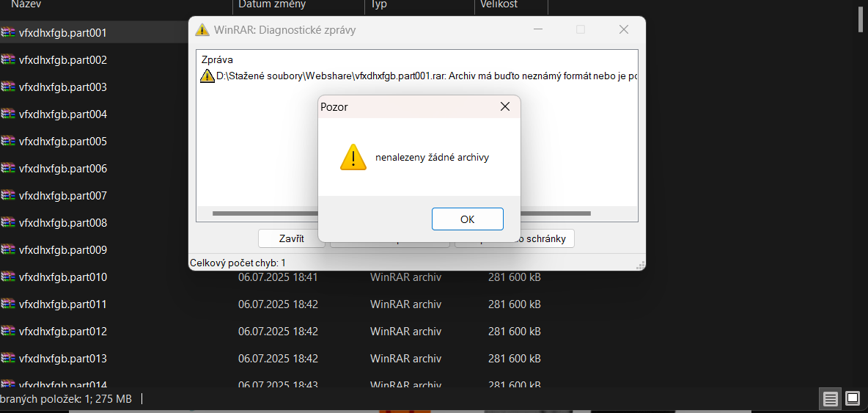Click the warning triangle in the Pozor dialog
The height and width of the screenshot is (413, 868).
tap(353, 157)
